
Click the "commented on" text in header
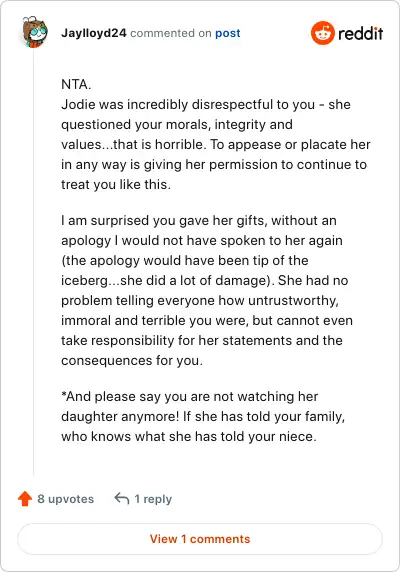pos(171,33)
